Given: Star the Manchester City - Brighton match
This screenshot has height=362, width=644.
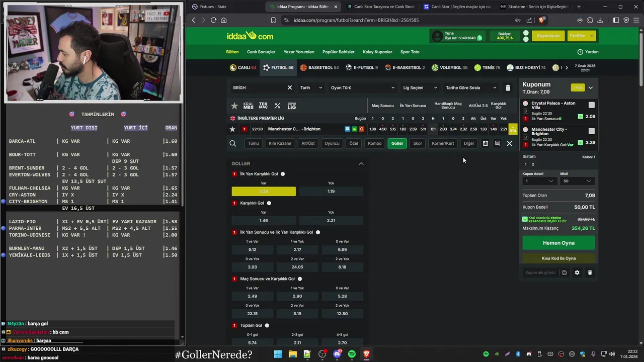Looking at the screenshot, I should (232, 129).
